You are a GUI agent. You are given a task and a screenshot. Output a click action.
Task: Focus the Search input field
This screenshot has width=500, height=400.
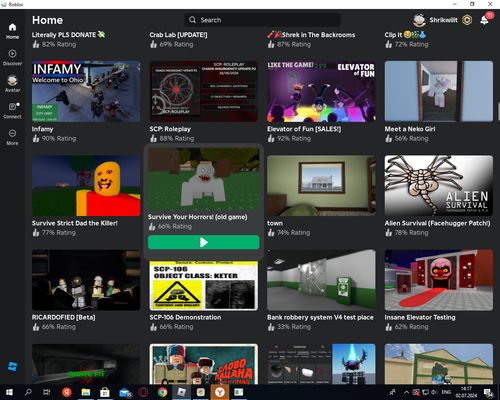(262, 20)
